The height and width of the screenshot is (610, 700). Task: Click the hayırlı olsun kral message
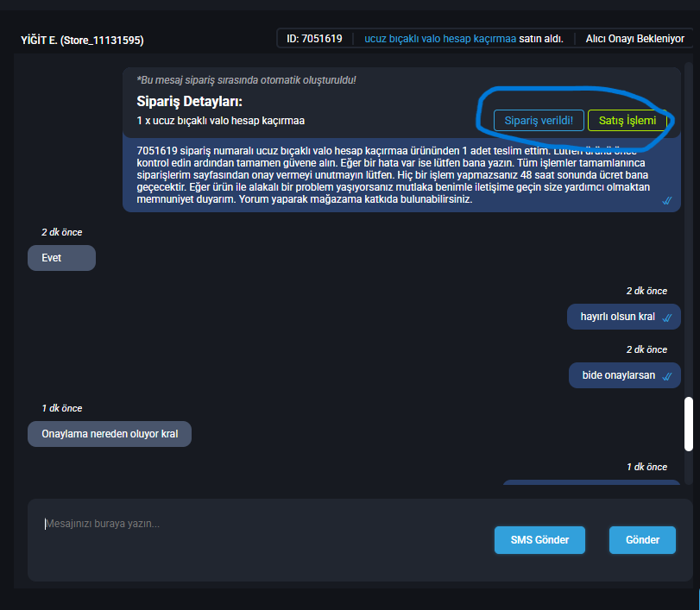coord(624,317)
